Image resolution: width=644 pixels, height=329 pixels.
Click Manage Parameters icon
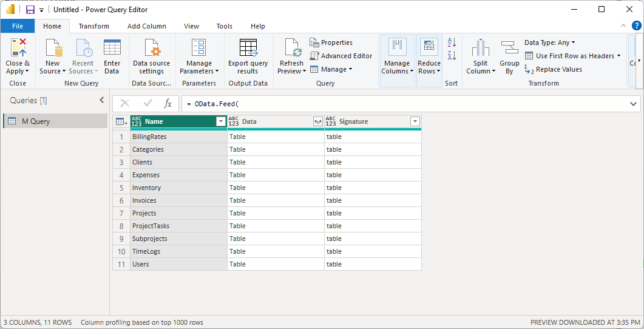pos(199,47)
